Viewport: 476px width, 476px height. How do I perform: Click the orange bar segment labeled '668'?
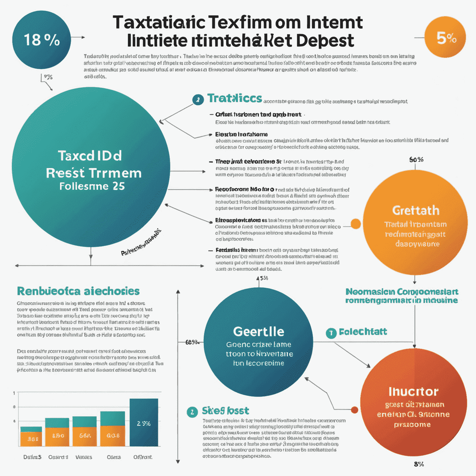coord(85,437)
